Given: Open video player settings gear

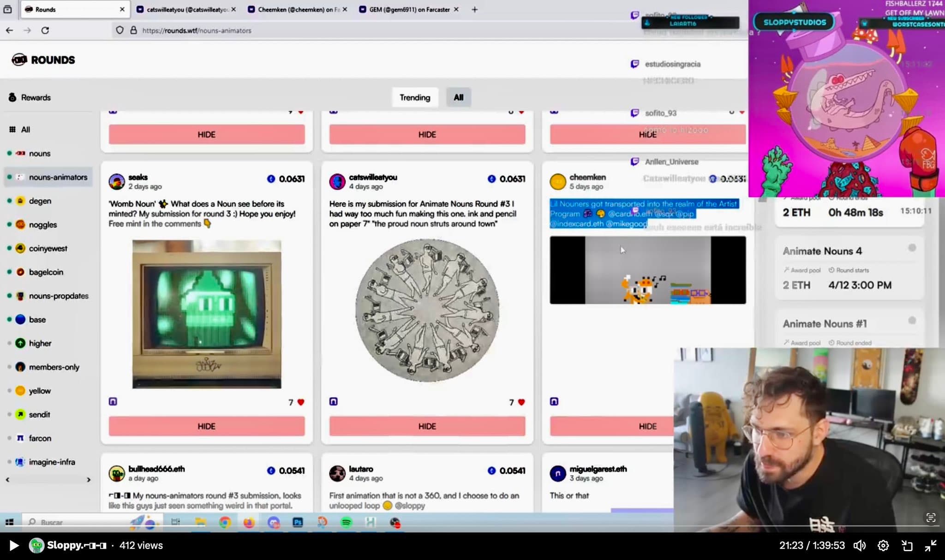Looking at the screenshot, I should coord(883,546).
